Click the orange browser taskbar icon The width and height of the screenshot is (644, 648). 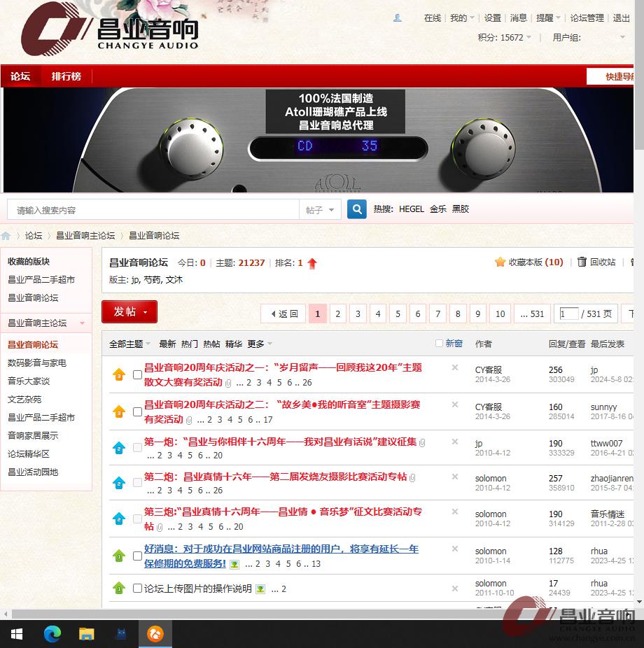[155, 634]
